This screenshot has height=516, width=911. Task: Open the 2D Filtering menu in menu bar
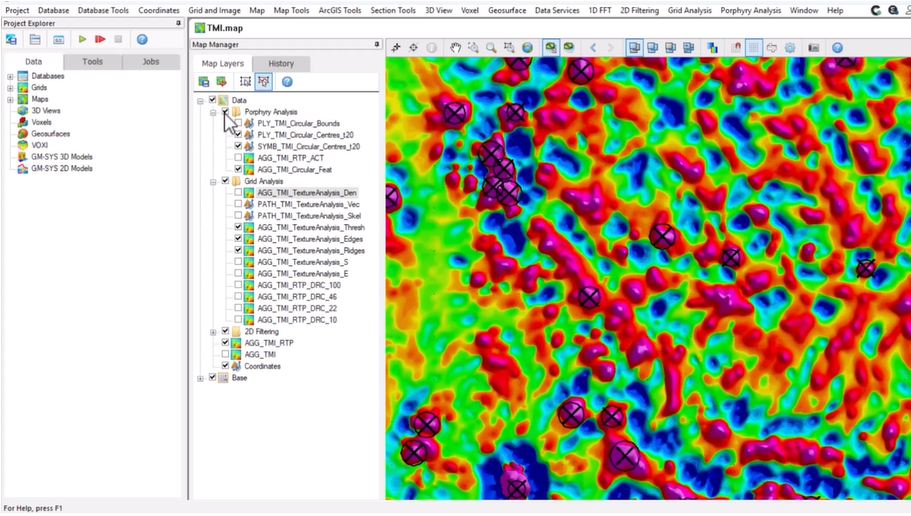point(639,10)
